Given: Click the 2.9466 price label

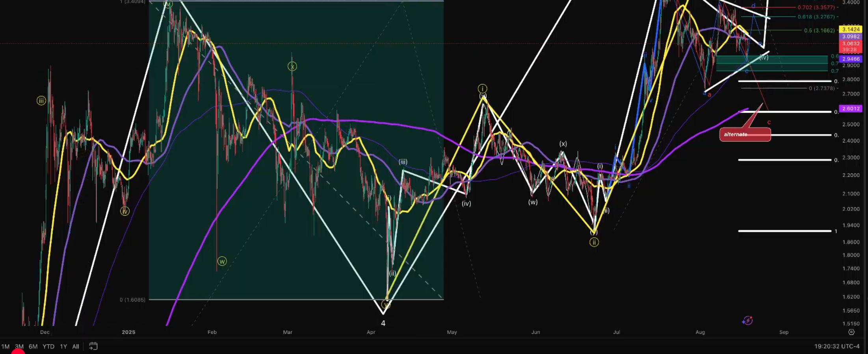Looking at the screenshot, I should 851,59.
